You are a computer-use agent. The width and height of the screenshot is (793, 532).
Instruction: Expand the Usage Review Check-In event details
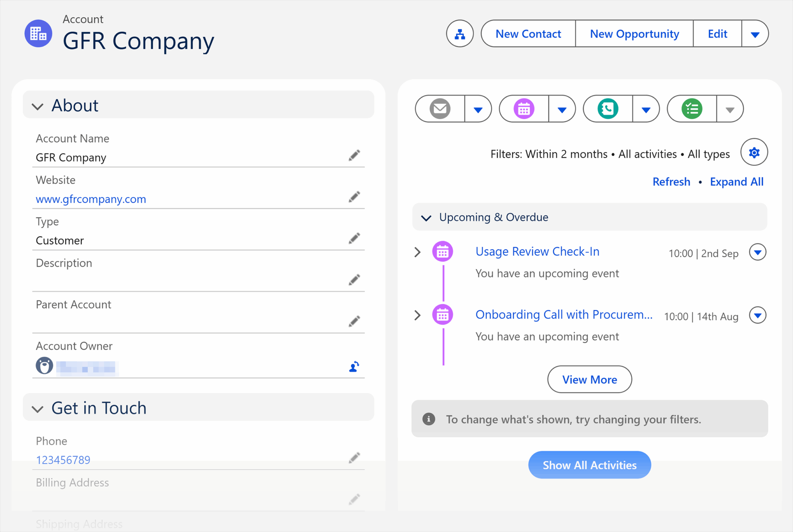(x=417, y=252)
